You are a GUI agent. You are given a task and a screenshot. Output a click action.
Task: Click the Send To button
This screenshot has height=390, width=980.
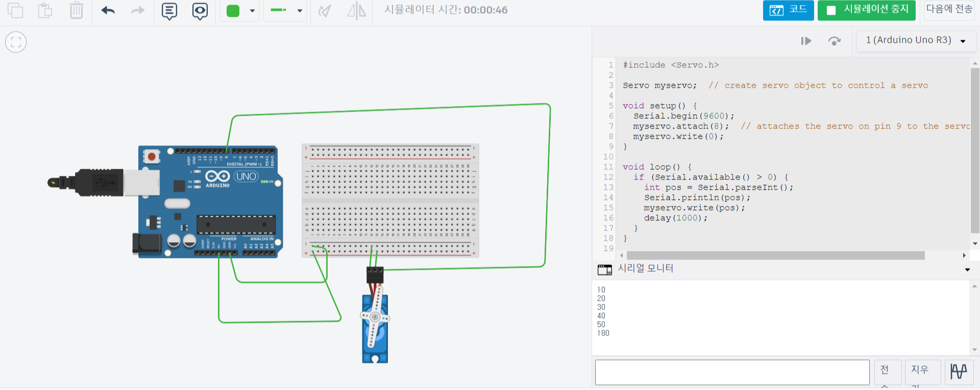949,10
